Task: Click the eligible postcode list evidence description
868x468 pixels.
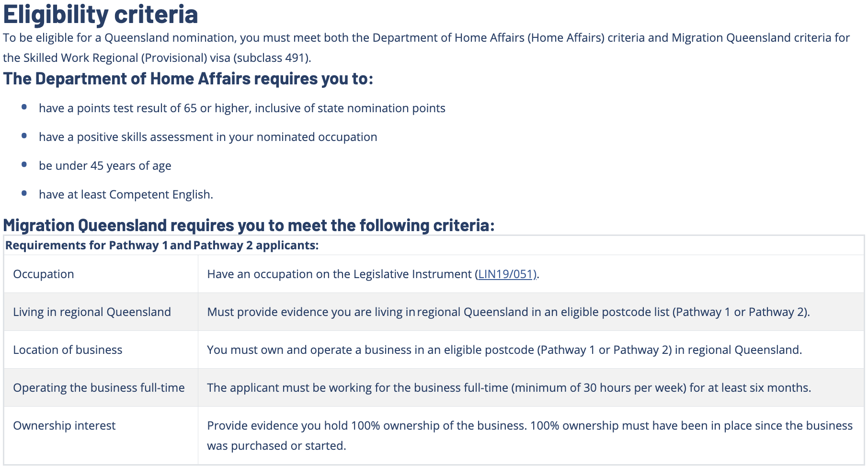Action: click(508, 312)
